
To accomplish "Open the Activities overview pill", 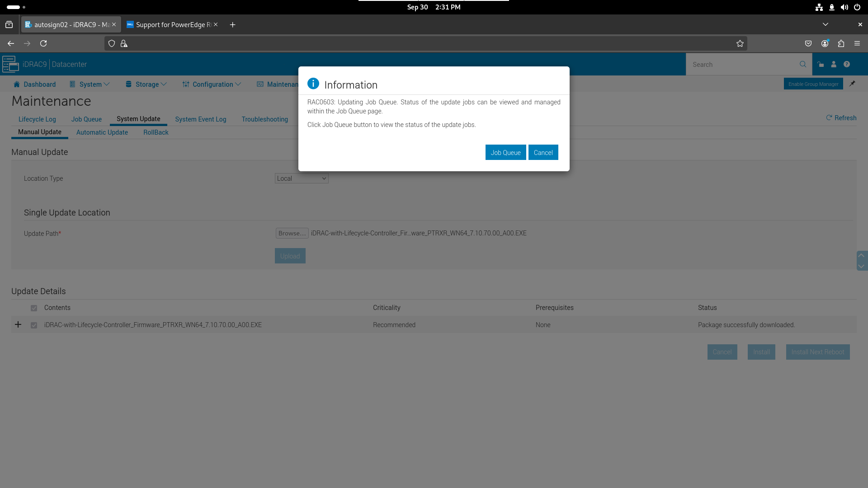I will coord(16,7).
